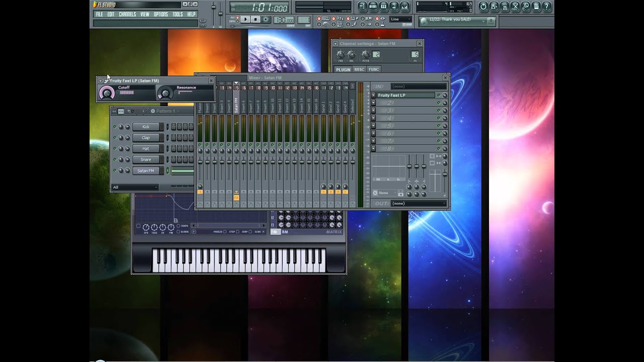Image resolution: width=644 pixels, height=362 pixels.
Task: Click the Cutoff knob in Fruity Fast LP
Action: (107, 93)
